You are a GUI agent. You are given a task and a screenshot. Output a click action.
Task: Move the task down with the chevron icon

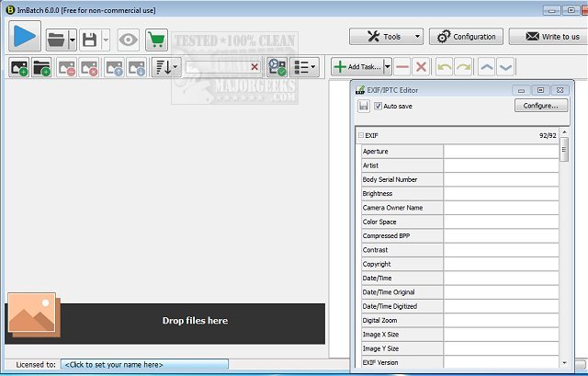[x=506, y=67]
